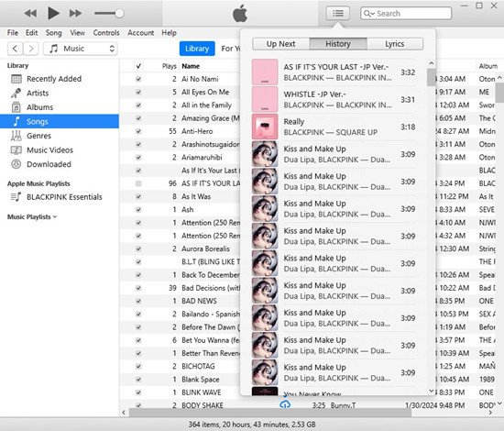
Task: Sort by the Plays column header
Action: click(170, 66)
